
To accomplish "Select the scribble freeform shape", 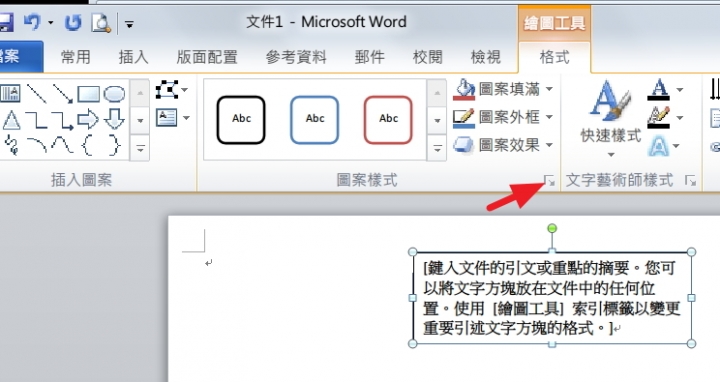I will 11,145.
